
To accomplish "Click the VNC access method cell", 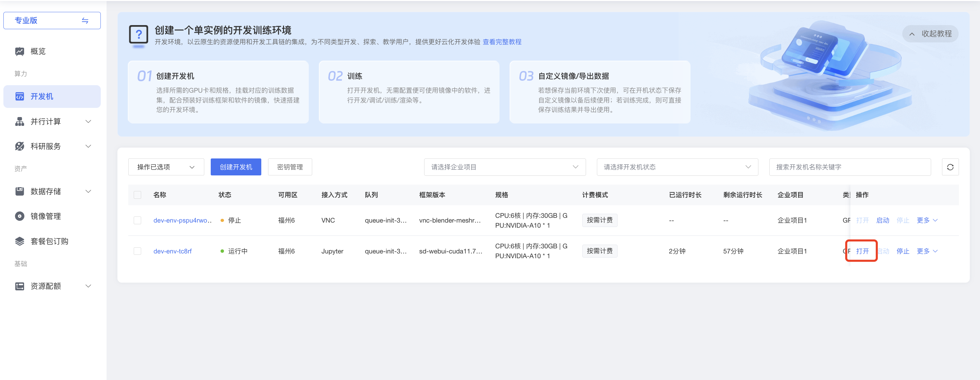I will coord(328,221).
